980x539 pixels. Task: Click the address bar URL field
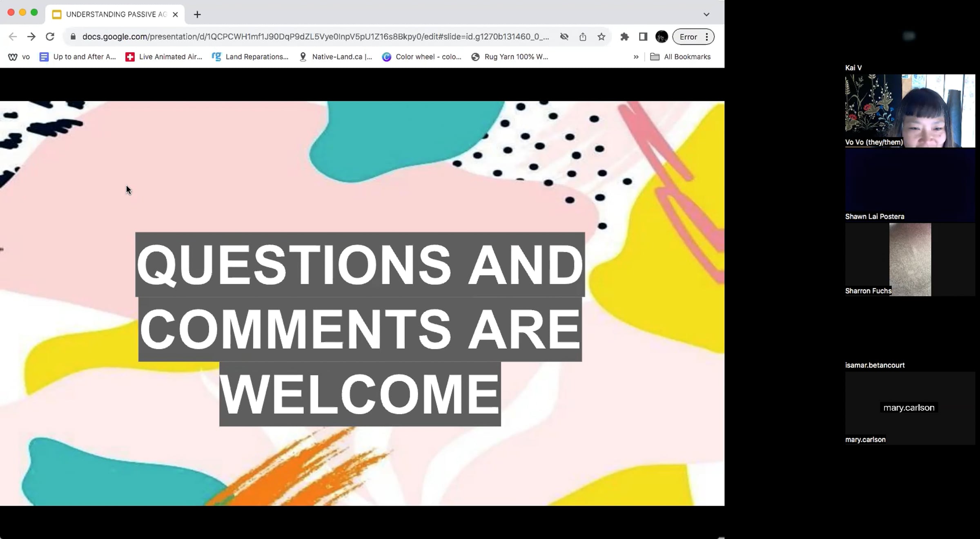[315, 37]
